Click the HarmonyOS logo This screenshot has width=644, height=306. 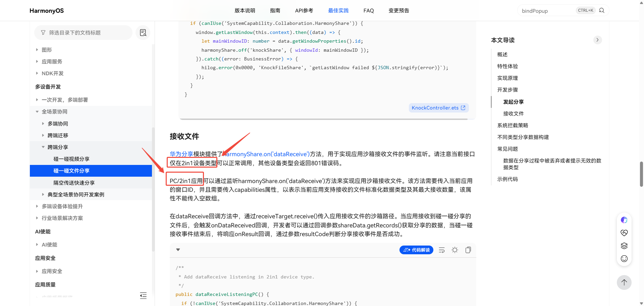point(47,11)
